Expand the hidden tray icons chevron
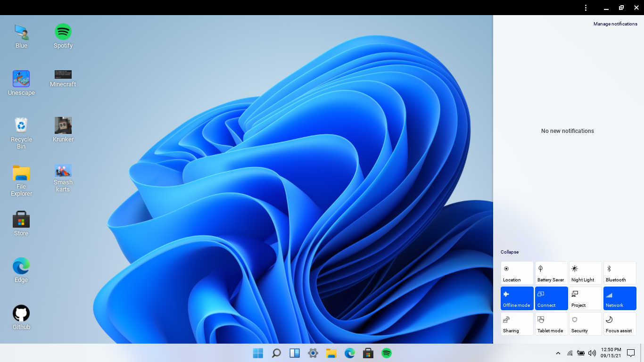Viewport: 644px width, 362px height. tap(558, 353)
